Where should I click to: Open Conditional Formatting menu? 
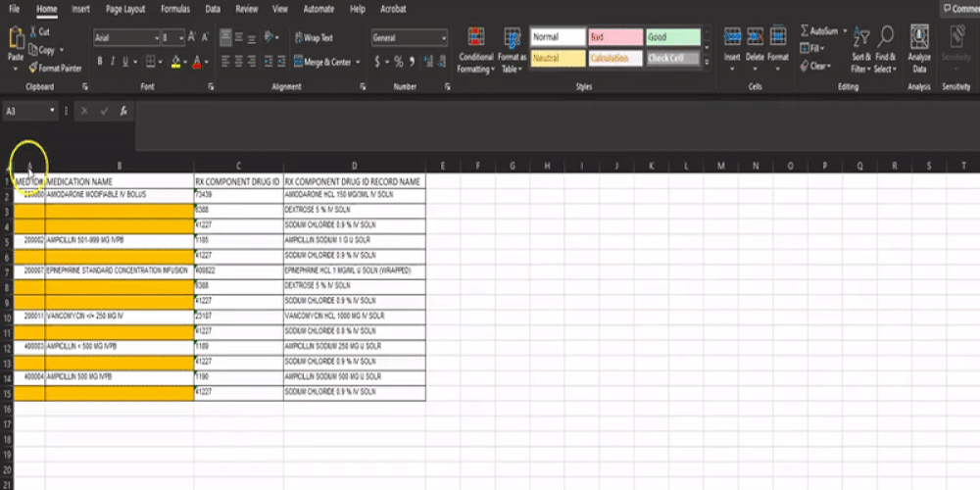[476, 50]
